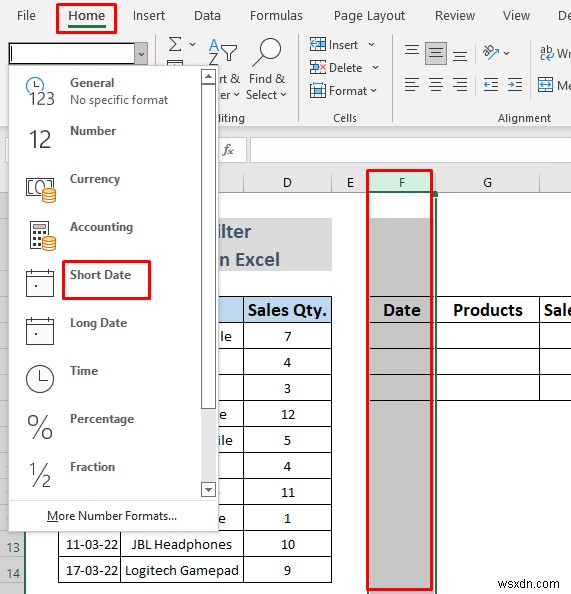
Task: Expand the Insert cells dropdown arrow
Action: [x=372, y=45]
